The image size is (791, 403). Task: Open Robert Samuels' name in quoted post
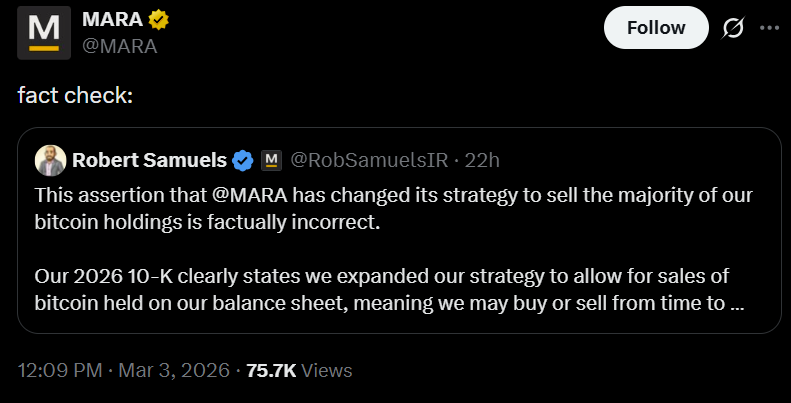tap(148, 160)
